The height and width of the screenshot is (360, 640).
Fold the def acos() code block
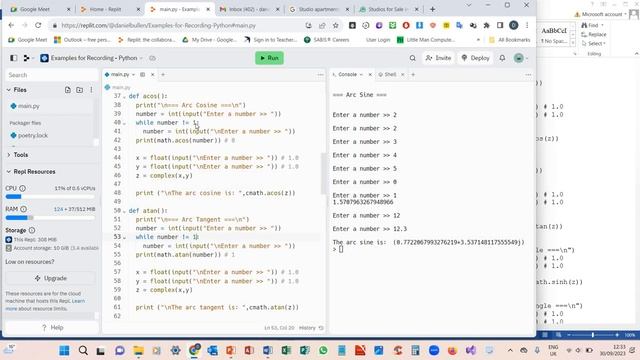(124, 96)
